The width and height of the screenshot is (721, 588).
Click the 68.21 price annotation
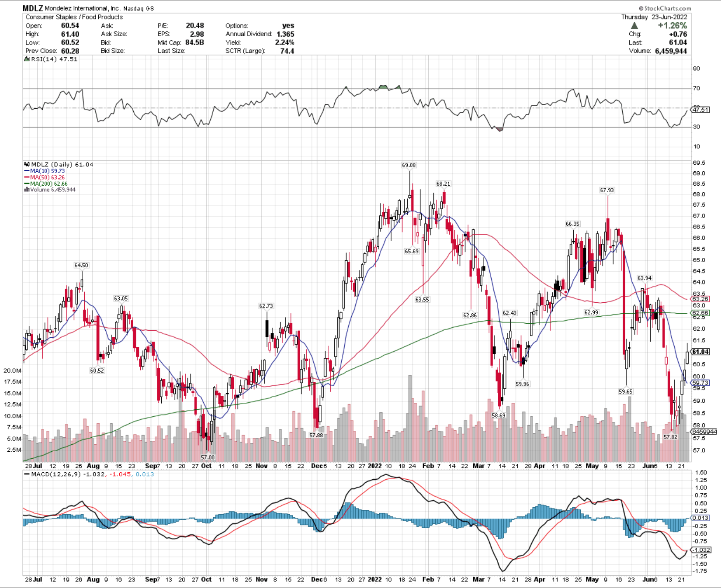443,184
